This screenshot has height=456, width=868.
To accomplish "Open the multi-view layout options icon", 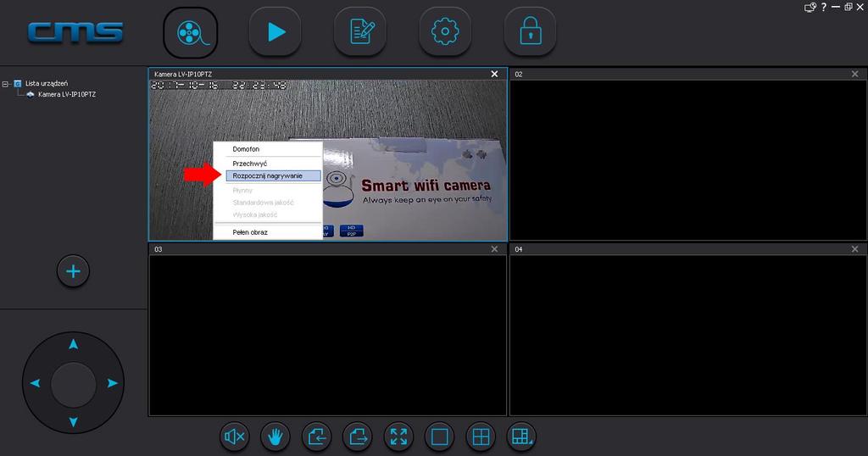I will 521,437.
